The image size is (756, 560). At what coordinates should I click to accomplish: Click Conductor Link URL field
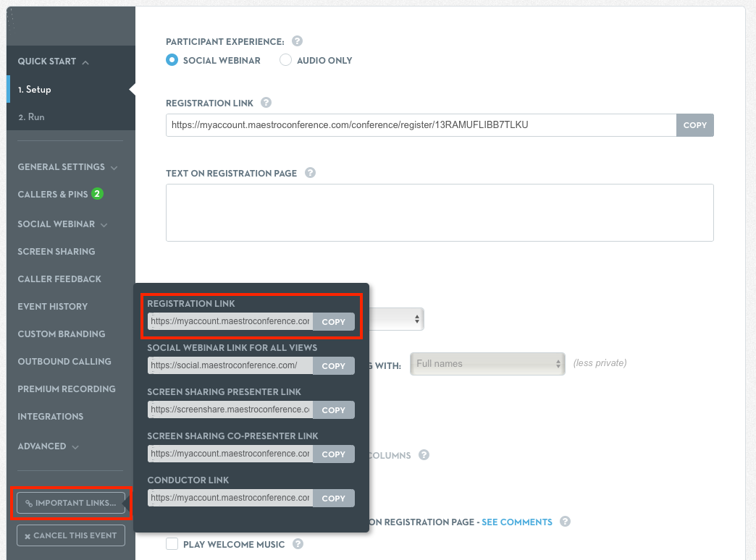(230, 499)
